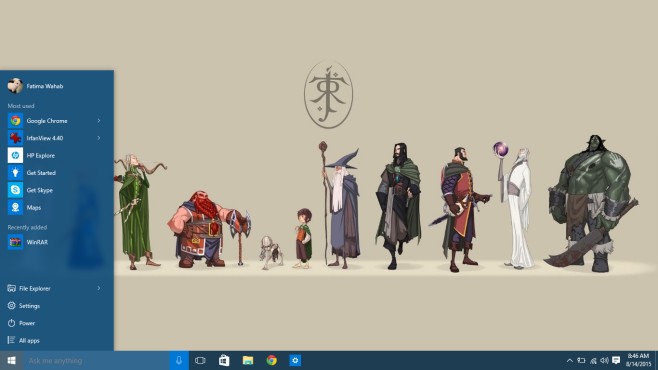Activate Cortana microphone in search bar
The height and width of the screenshot is (370, 658).
[x=179, y=360]
